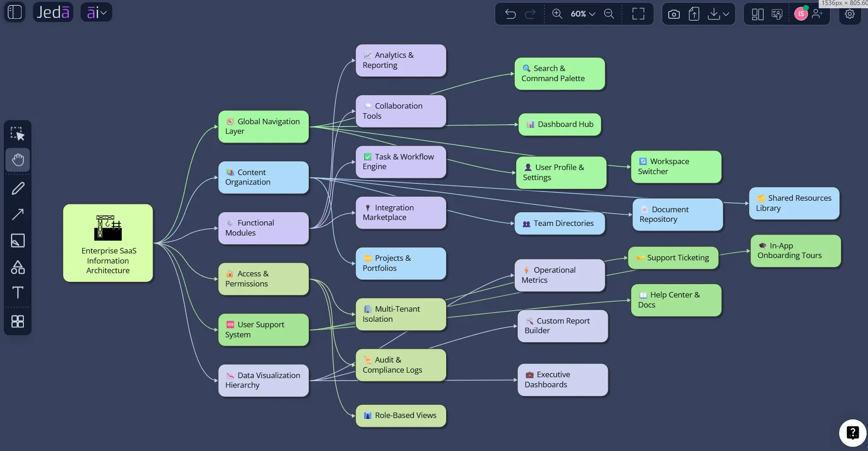The width and height of the screenshot is (868, 451).
Task: Click the Projects & Portfolios node
Action: [x=401, y=263]
